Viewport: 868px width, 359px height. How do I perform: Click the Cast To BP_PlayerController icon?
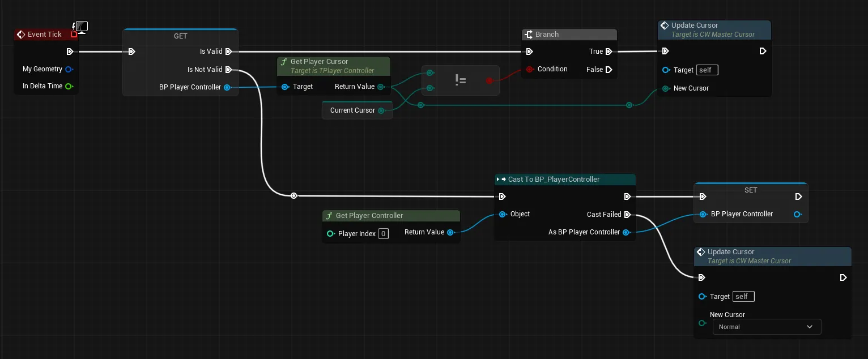point(501,179)
